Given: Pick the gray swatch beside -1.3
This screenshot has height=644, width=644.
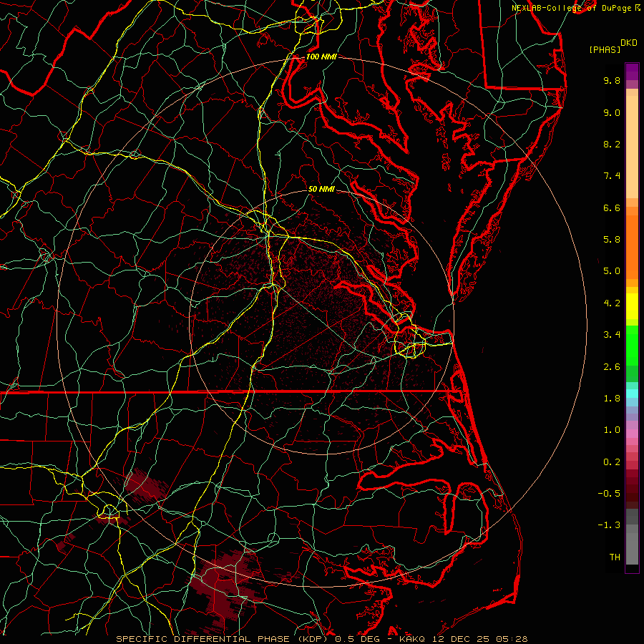Looking at the screenshot, I should (632, 529).
